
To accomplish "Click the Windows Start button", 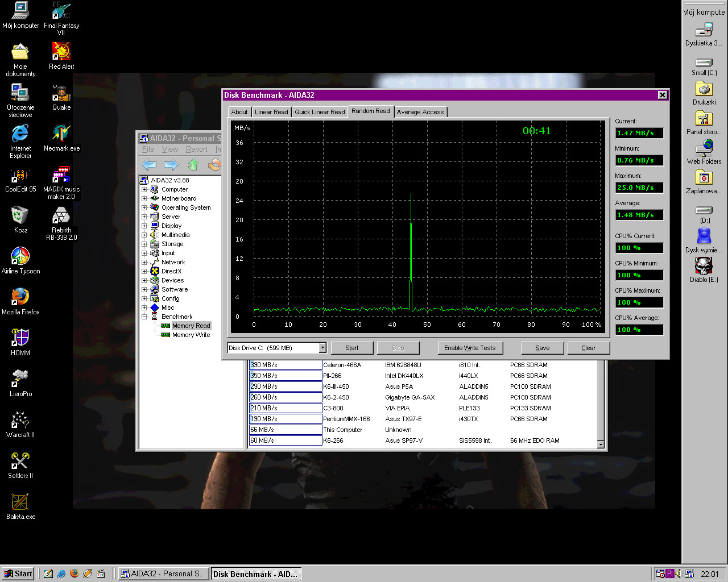I will point(18,574).
